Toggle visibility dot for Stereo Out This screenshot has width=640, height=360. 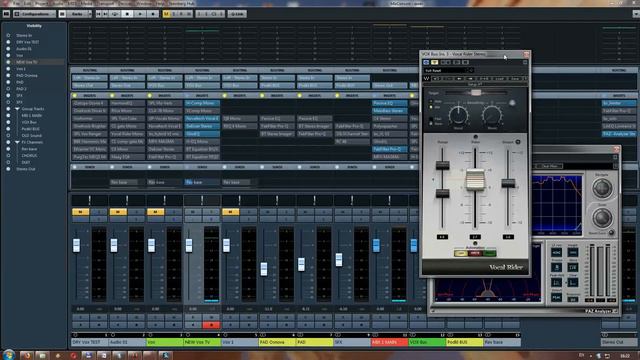point(8,169)
